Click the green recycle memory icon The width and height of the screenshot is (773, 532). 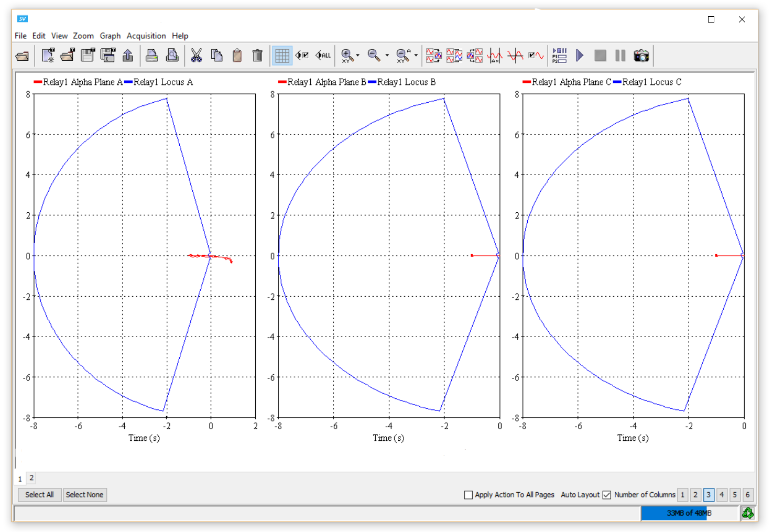click(x=748, y=513)
